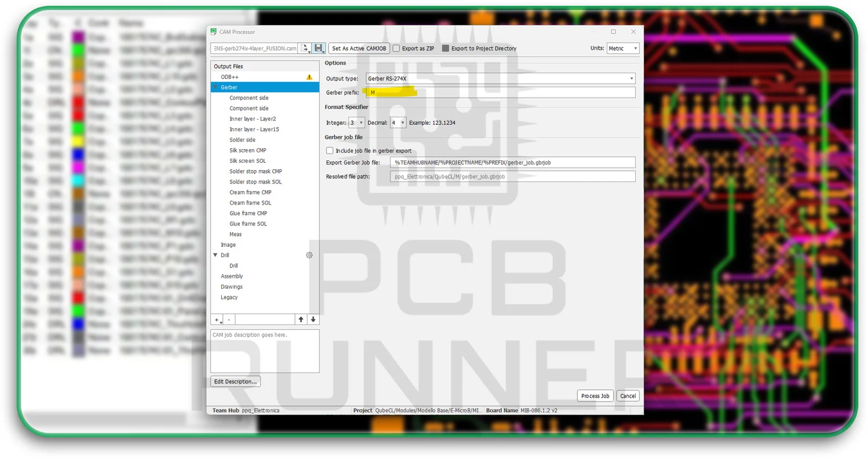The image size is (868, 458).
Task: Select Solder stop mask SOL
Action: tap(256, 182)
